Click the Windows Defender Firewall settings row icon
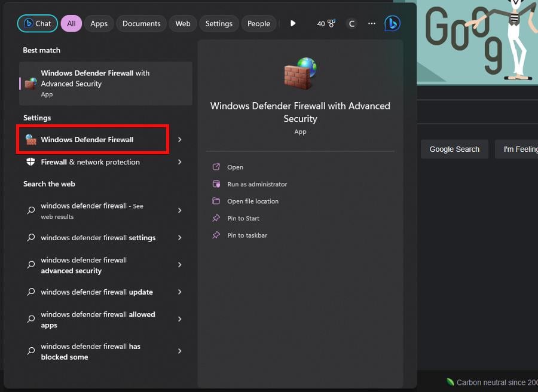 (31, 140)
